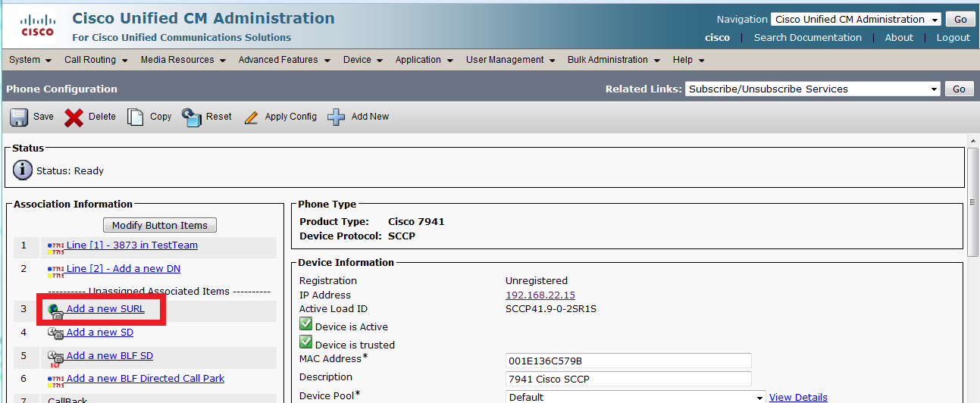Click the Apply Config pencil icon

click(252, 117)
